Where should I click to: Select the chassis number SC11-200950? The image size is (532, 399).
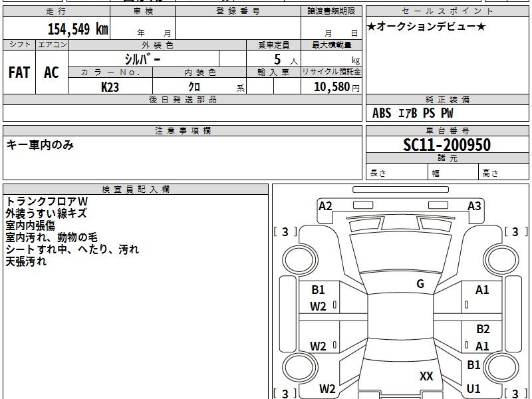pos(447,145)
